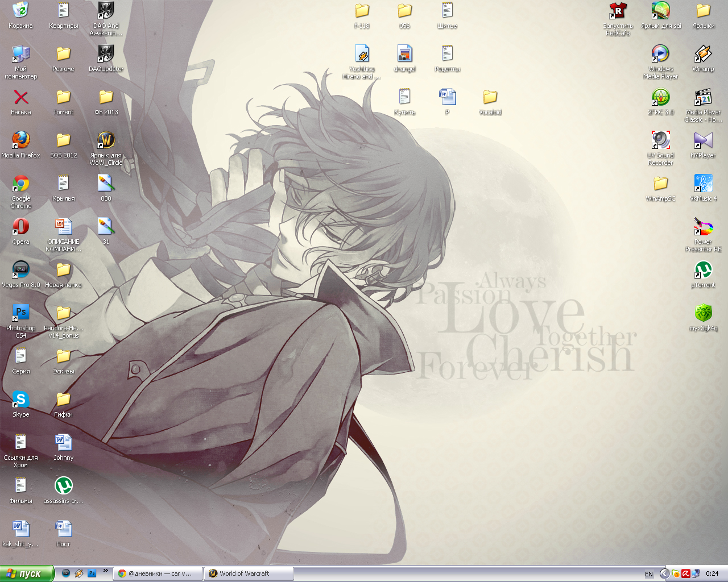Image resolution: width=728 pixels, height=582 pixels.
Task: Click the KMPlayer desktop icon
Action: point(703,140)
